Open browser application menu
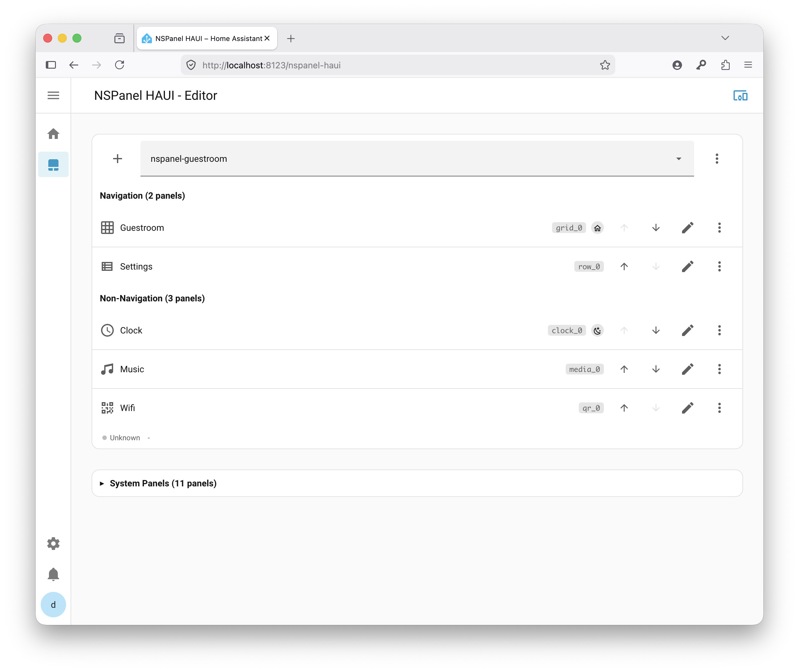 [x=748, y=65]
